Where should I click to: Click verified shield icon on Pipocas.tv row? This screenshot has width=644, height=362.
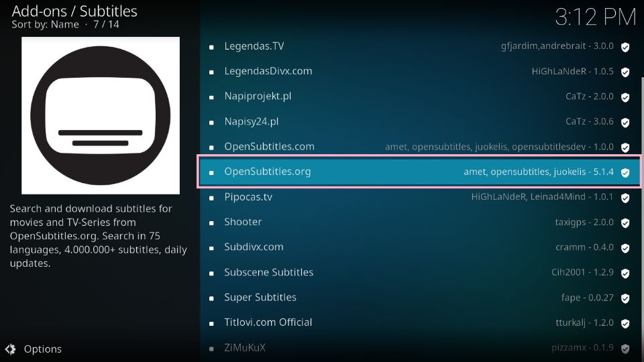coord(625,198)
